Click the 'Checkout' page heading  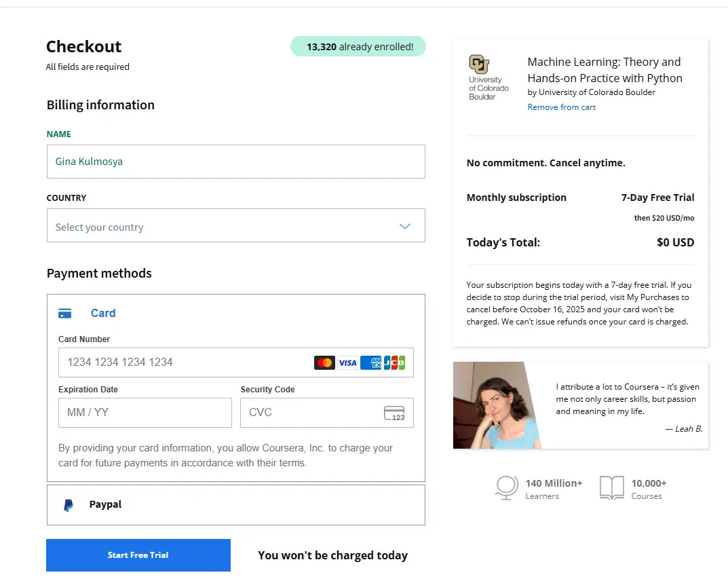click(84, 46)
